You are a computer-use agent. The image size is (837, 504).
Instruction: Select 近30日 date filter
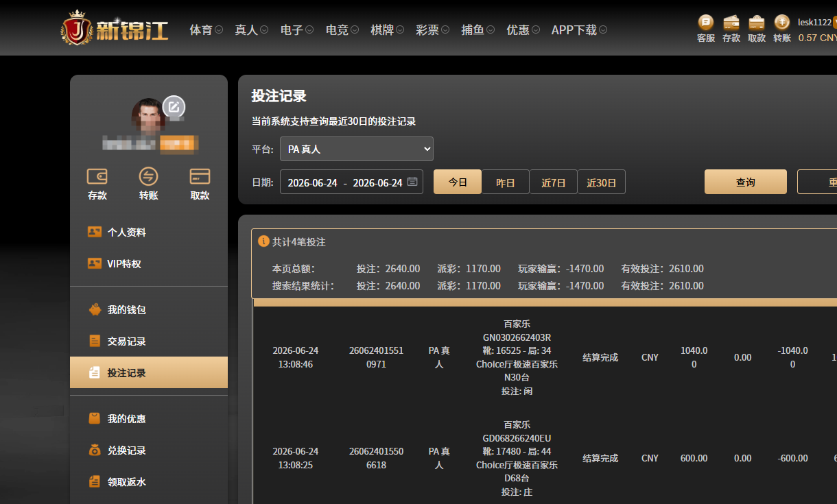pyautogui.click(x=602, y=182)
